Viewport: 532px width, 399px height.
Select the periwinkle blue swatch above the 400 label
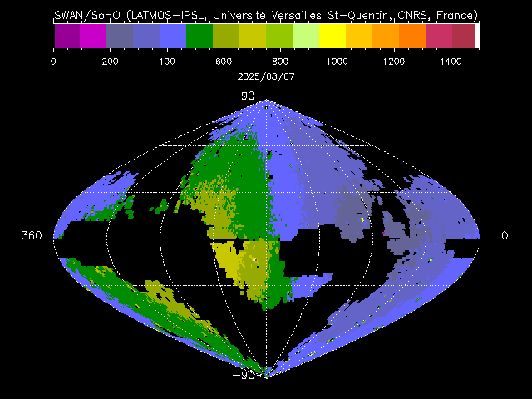point(173,36)
